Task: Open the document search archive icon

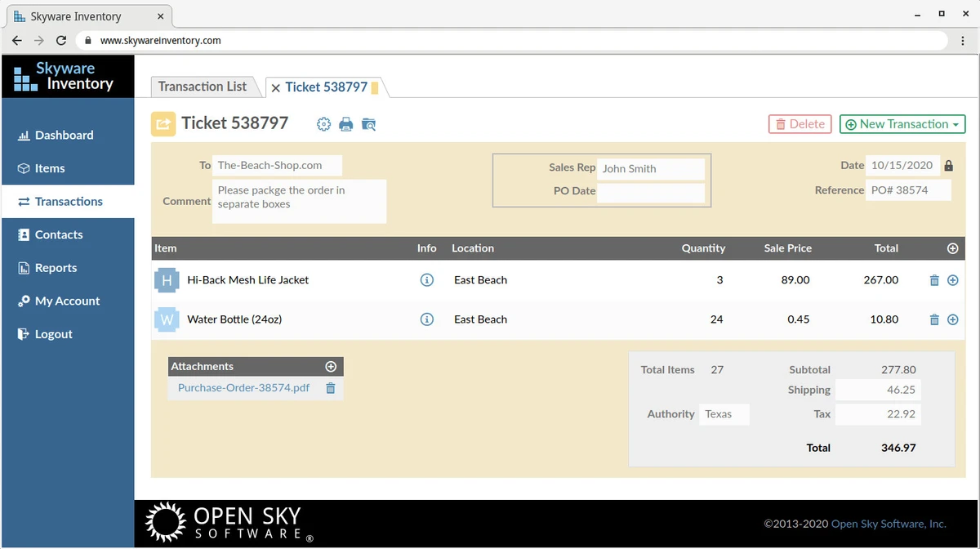Action: [x=368, y=123]
